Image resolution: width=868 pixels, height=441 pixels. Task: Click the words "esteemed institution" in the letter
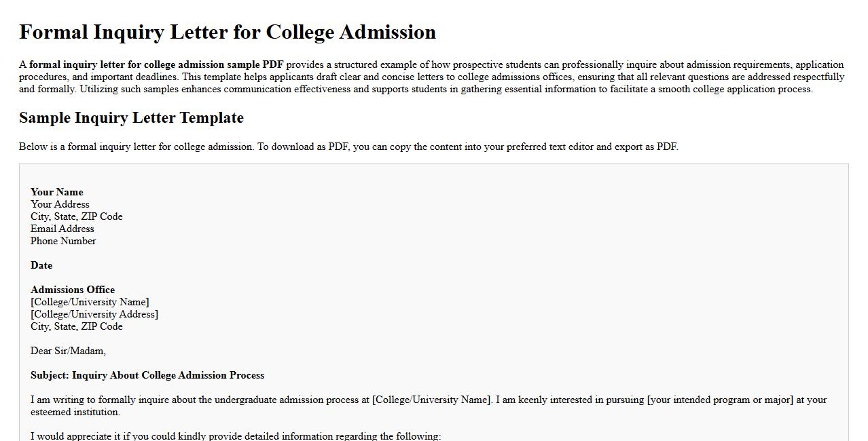coord(75,412)
